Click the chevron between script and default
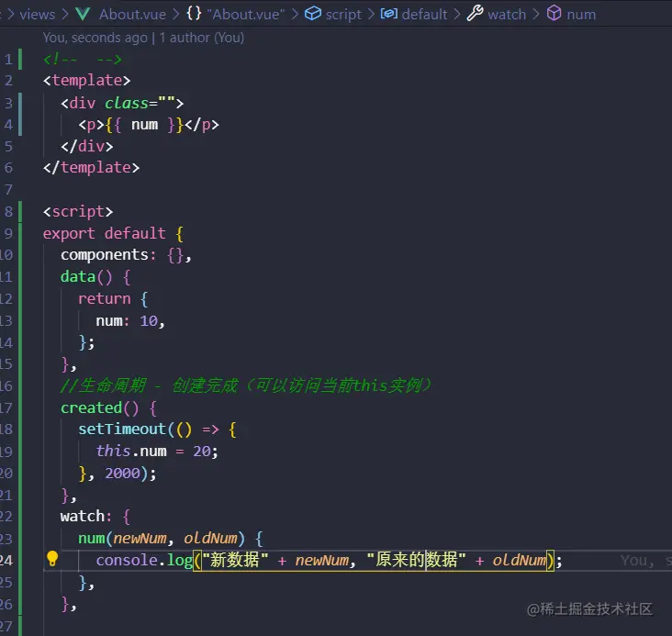The height and width of the screenshot is (636, 672). (x=371, y=14)
